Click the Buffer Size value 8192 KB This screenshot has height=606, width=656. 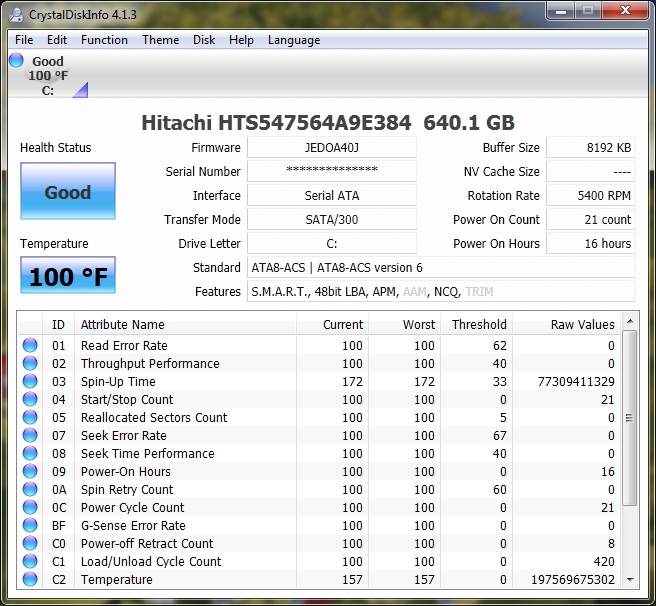[x=591, y=147]
